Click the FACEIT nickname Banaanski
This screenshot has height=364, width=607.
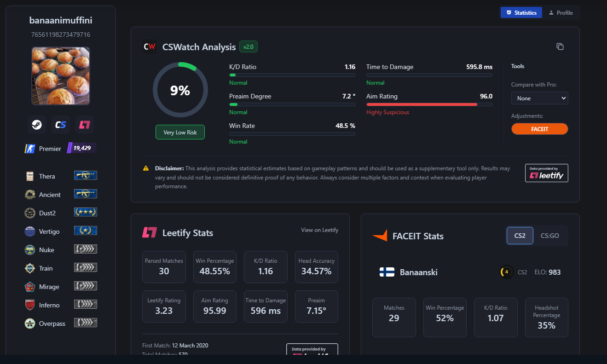tap(419, 272)
